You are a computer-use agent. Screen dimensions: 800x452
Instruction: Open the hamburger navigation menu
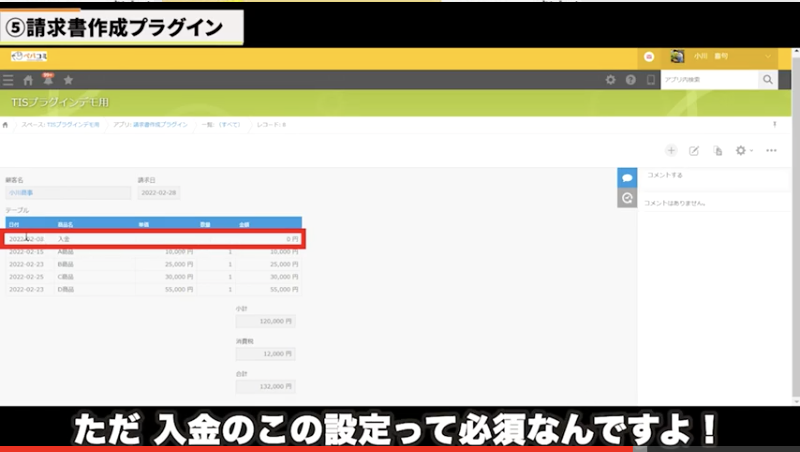click(x=9, y=80)
